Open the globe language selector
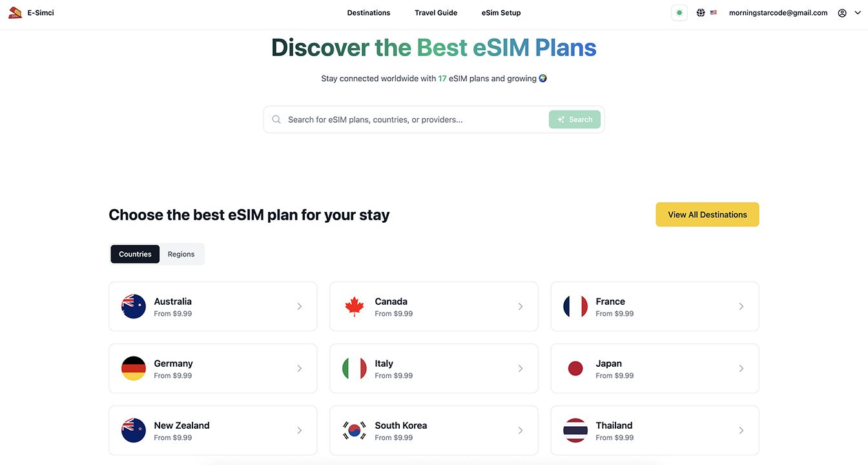This screenshot has height=465, width=868. (701, 13)
